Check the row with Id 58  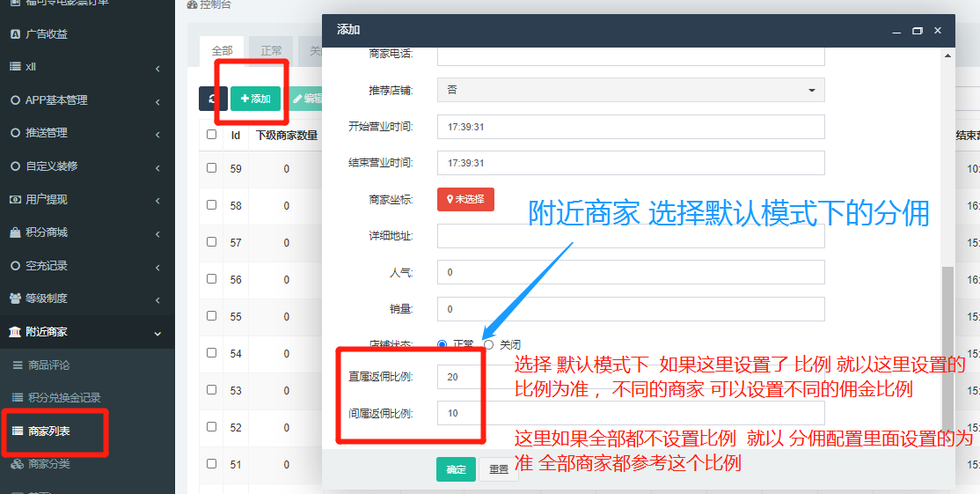pos(211,204)
